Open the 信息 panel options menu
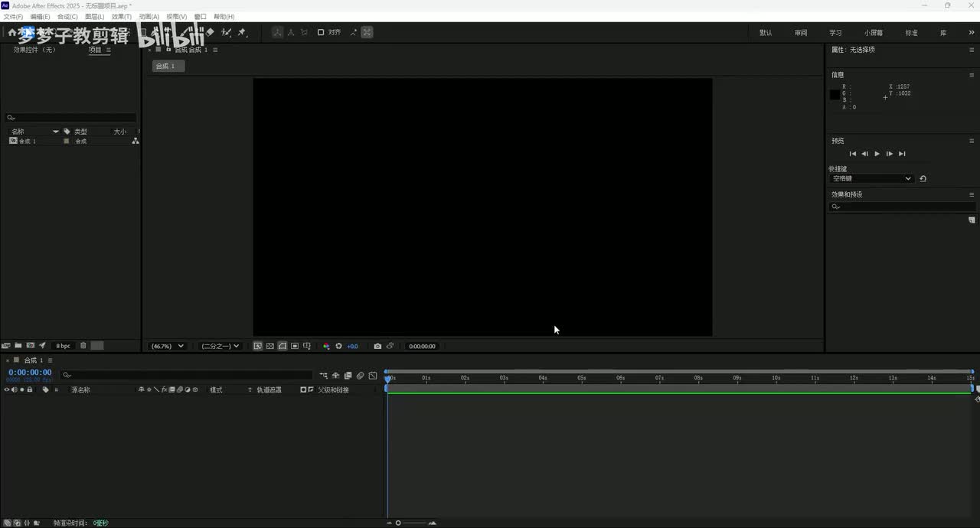 click(972, 75)
